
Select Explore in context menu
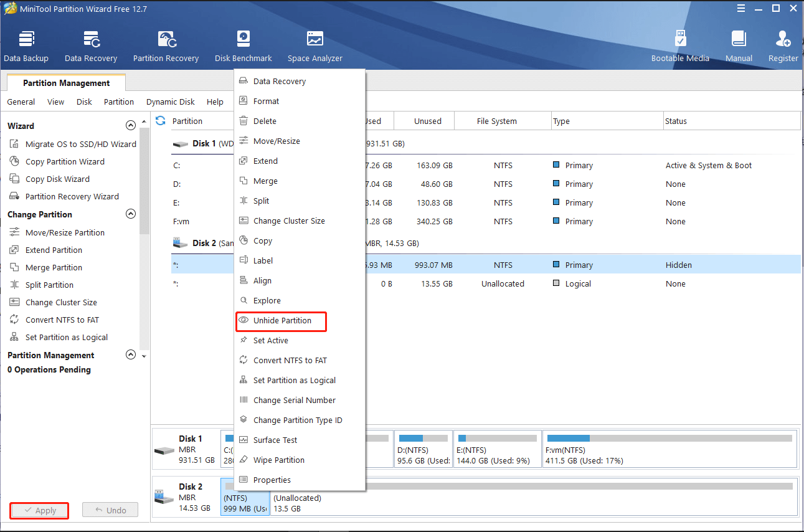tap(299, 300)
